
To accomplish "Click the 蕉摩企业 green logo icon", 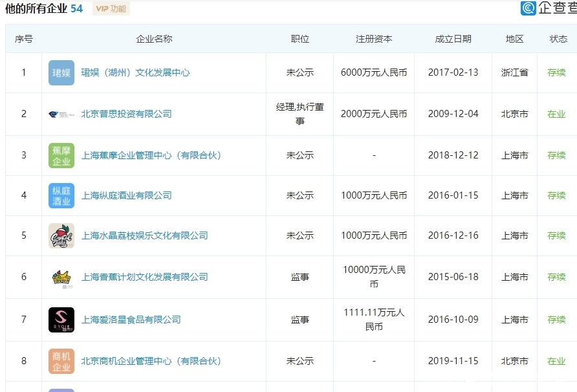I will pyautogui.click(x=61, y=155).
